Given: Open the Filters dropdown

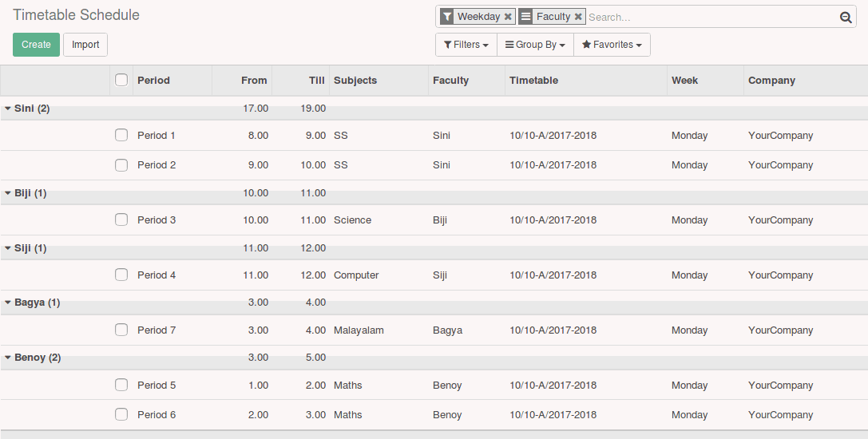Looking at the screenshot, I should coord(466,45).
